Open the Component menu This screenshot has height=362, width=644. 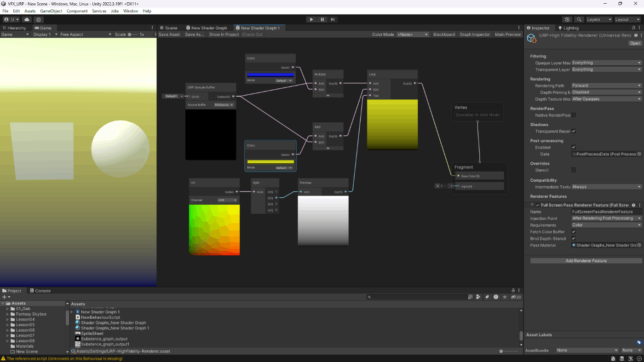click(77, 11)
